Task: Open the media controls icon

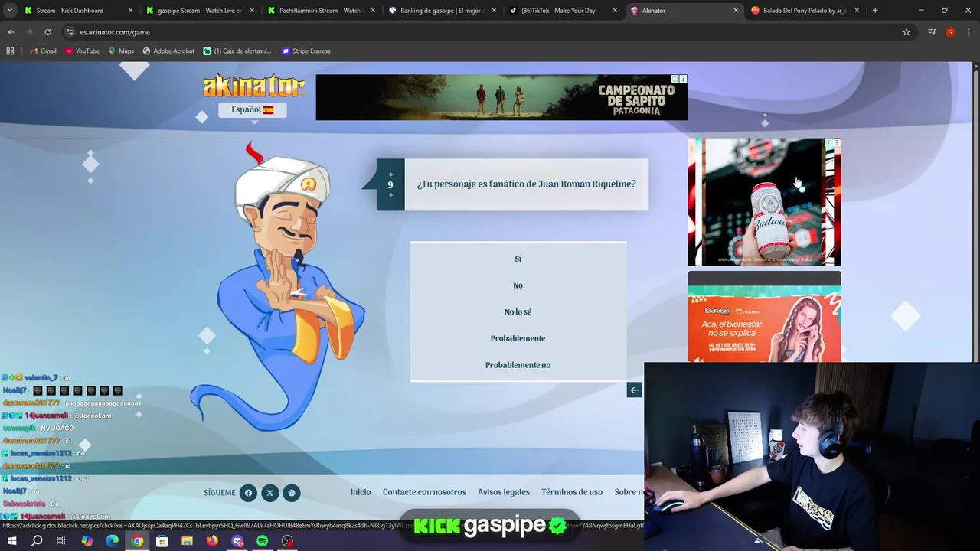Action: tap(932, 32)
